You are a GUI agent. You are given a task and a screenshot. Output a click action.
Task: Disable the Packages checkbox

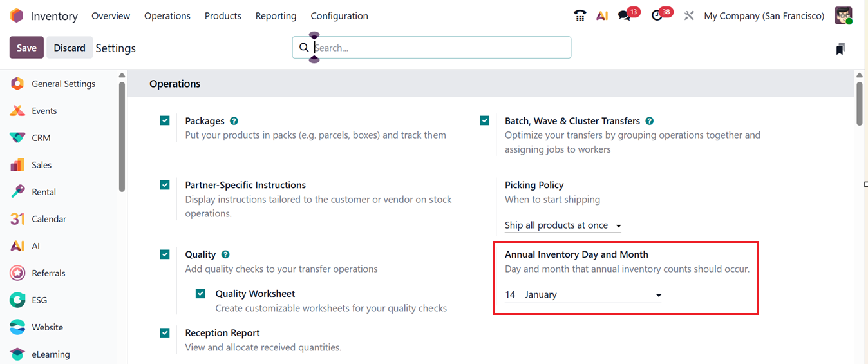point(165,120)
